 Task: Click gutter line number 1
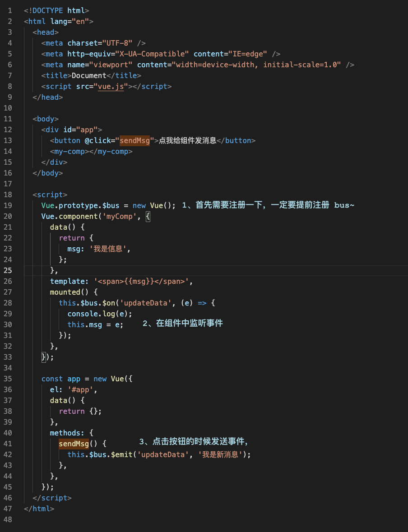click(x=10, y=10)
